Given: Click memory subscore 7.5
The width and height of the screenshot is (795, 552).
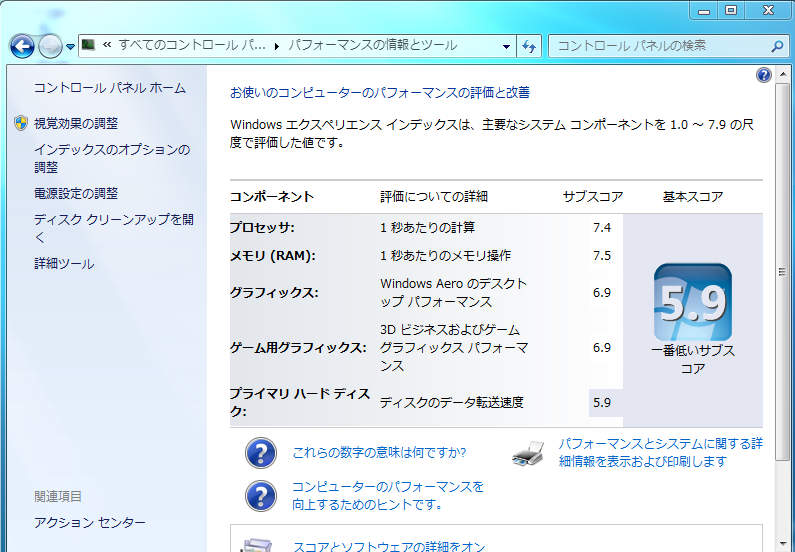Looking at the screenshot, I should pyautogui.click(x=602, y=255).
